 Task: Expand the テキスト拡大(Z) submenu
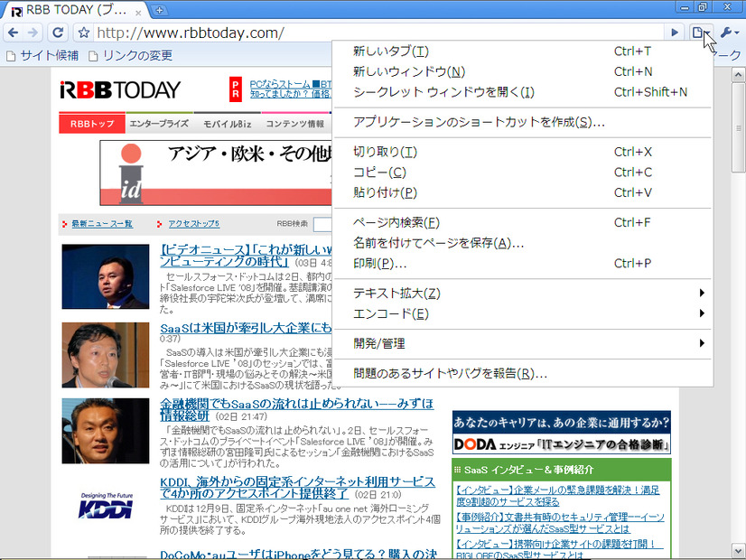pyautogui.click(x=522, y=293)
